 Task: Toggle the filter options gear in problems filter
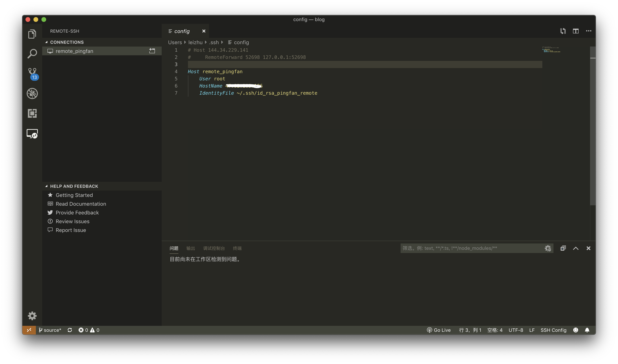(x=548, y=248)
